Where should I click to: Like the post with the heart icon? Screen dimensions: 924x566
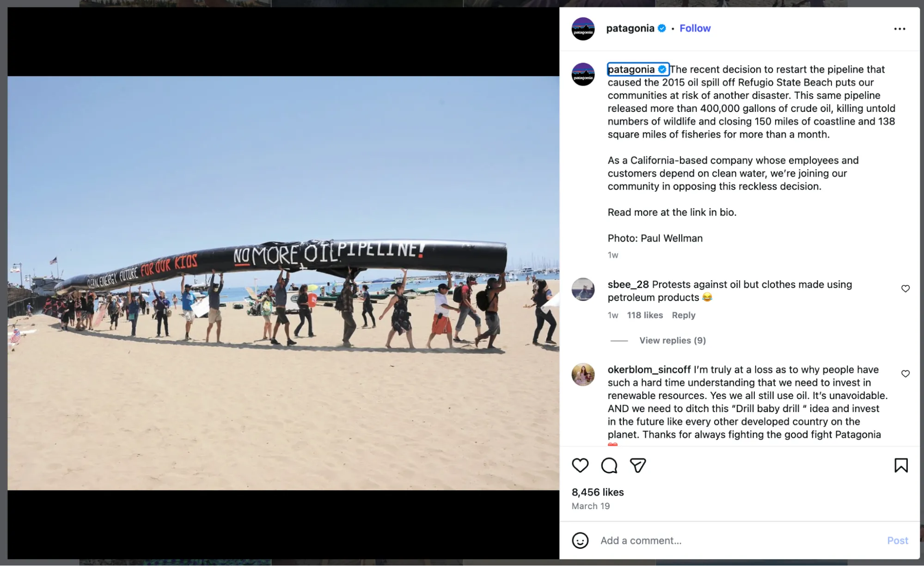(580, 465)
